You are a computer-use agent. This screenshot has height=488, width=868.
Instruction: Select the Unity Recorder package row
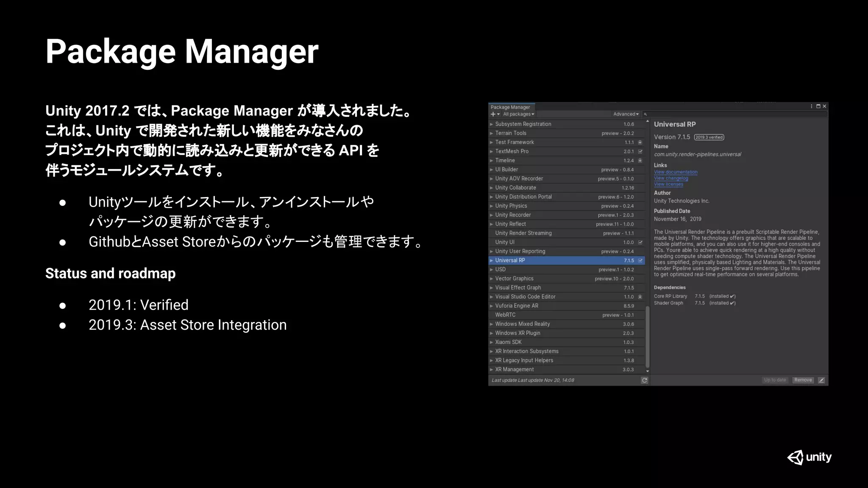pos(567,215)
